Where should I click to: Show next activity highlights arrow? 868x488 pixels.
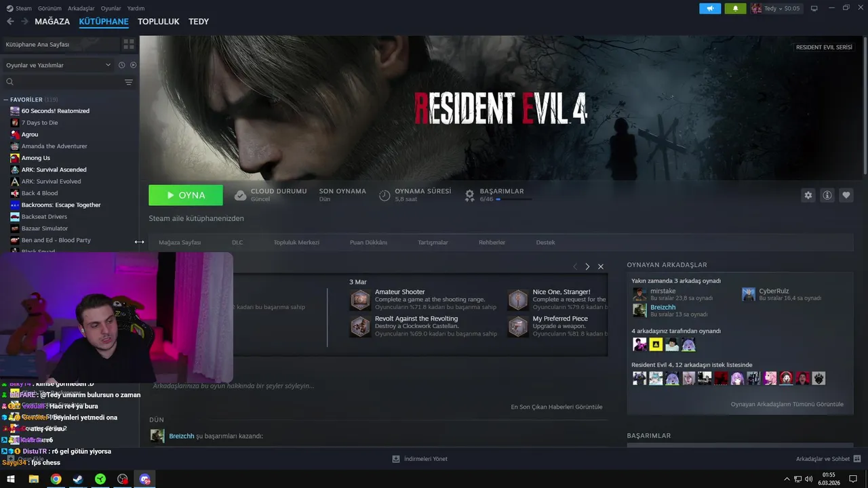pos(587,266)
